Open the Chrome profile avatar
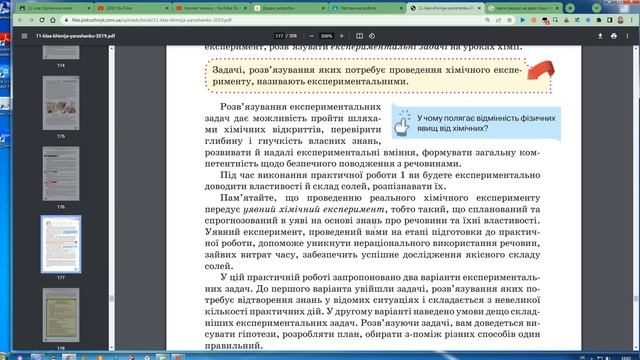The image size is (640, 360). pyautogui.click(x=620, y=20)
